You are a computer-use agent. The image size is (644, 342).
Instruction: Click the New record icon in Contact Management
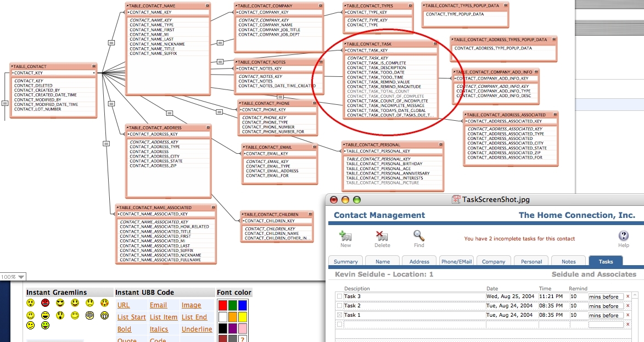pyautogui.click(x=345, y=236)
